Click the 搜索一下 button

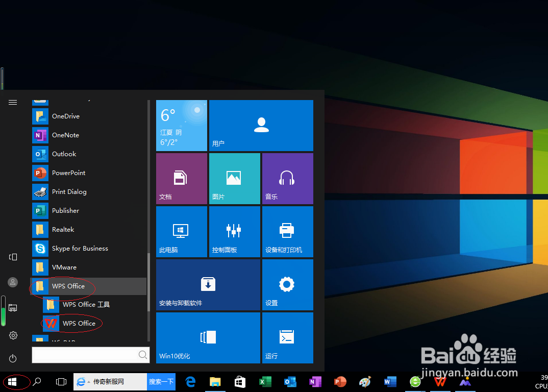(x=161, y=382)
